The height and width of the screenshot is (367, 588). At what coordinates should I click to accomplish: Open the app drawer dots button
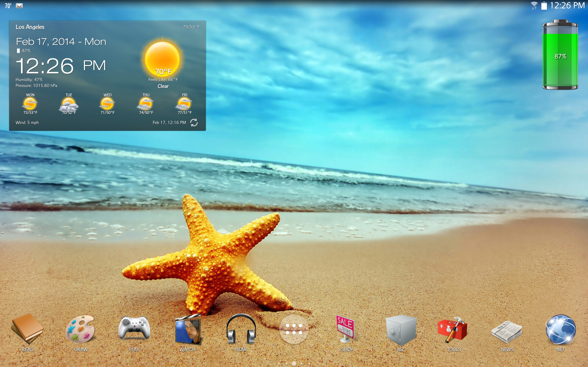(x=294, y=329)
